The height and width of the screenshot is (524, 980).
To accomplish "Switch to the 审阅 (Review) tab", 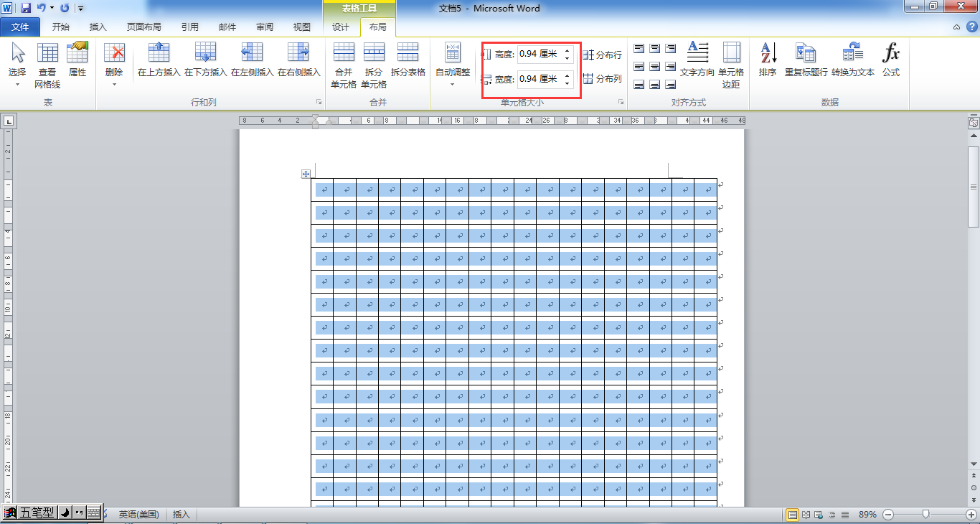I will tap(265, 27).
